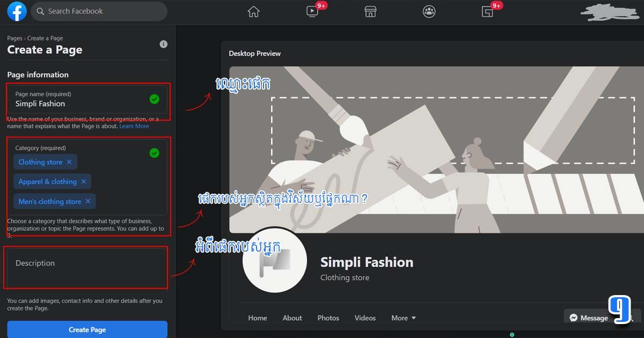Click the Simpli Fashion page title
The image size is (644, 338).
coord(367,262)
